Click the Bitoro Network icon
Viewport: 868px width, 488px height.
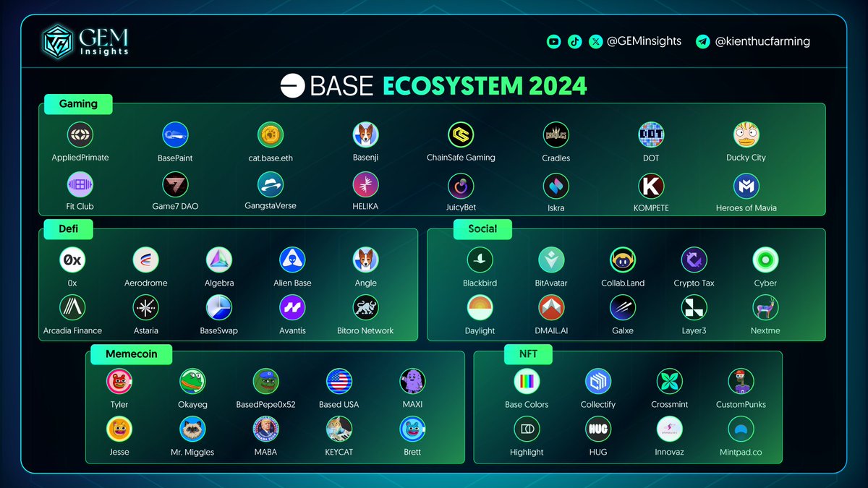click(x=365, y=308)
